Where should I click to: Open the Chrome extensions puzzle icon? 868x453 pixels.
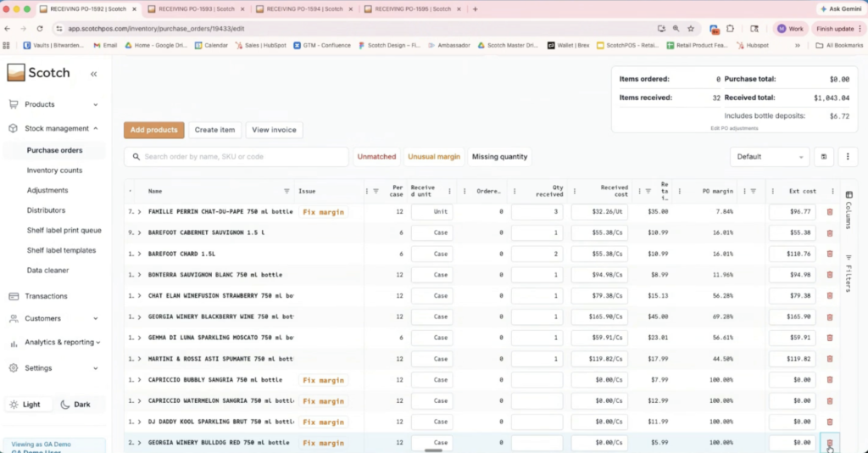pos(730,29)
